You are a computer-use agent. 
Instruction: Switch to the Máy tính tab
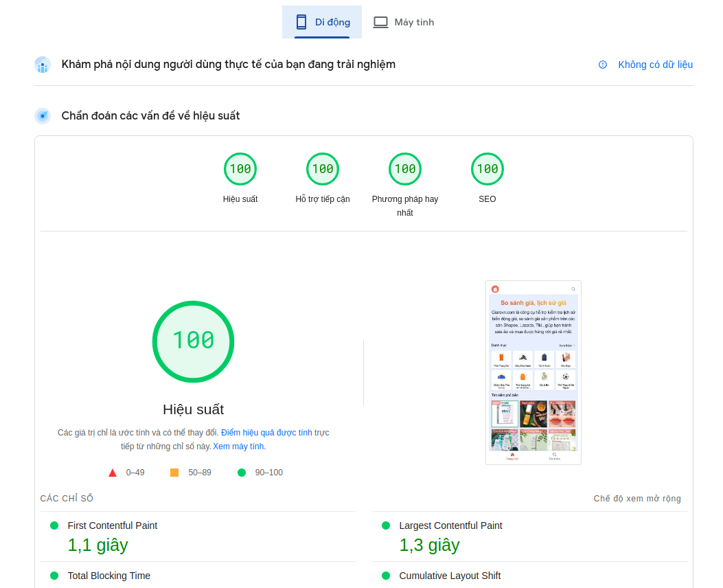click(404, 22)
